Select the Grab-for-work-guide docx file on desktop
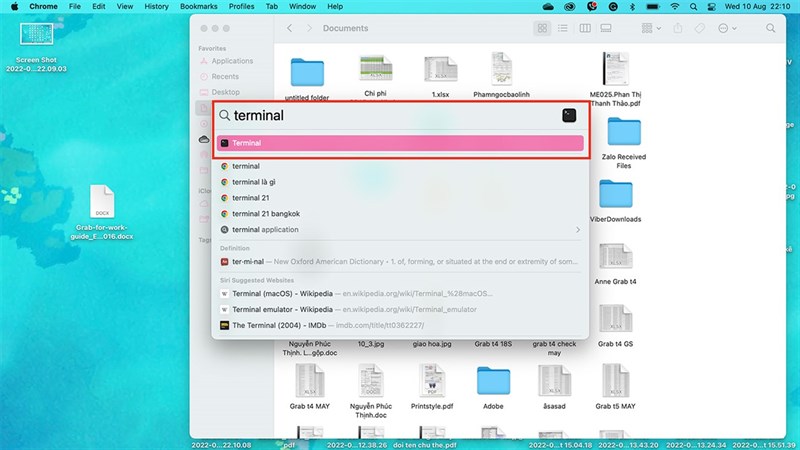Viewport: 800px width, 450px height. [104, 210]
